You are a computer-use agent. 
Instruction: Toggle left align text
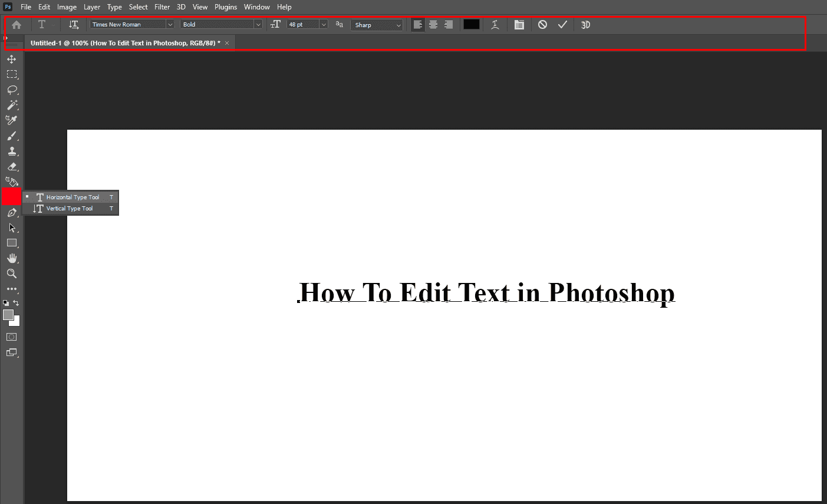pos(418,25)
